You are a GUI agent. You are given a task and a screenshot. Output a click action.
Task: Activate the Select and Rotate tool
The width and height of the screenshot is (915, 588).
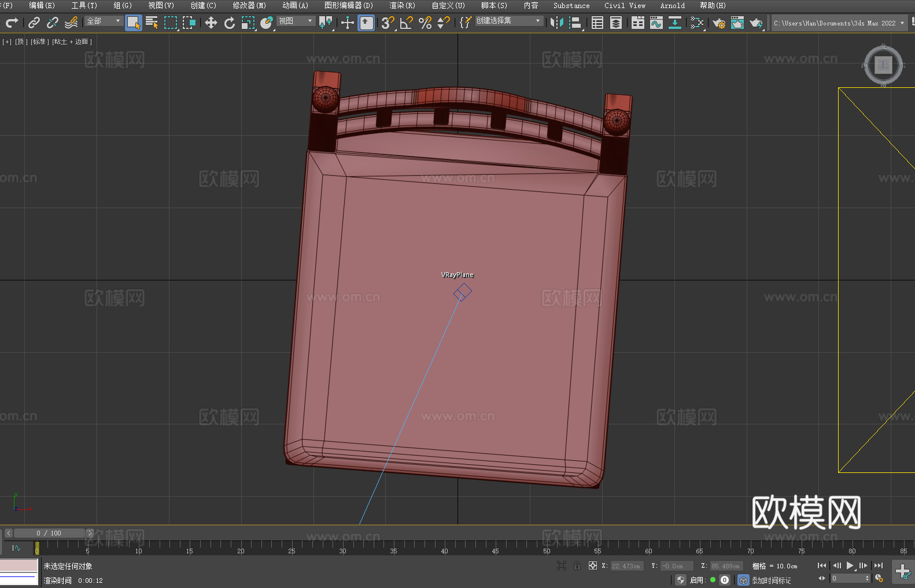230,23
